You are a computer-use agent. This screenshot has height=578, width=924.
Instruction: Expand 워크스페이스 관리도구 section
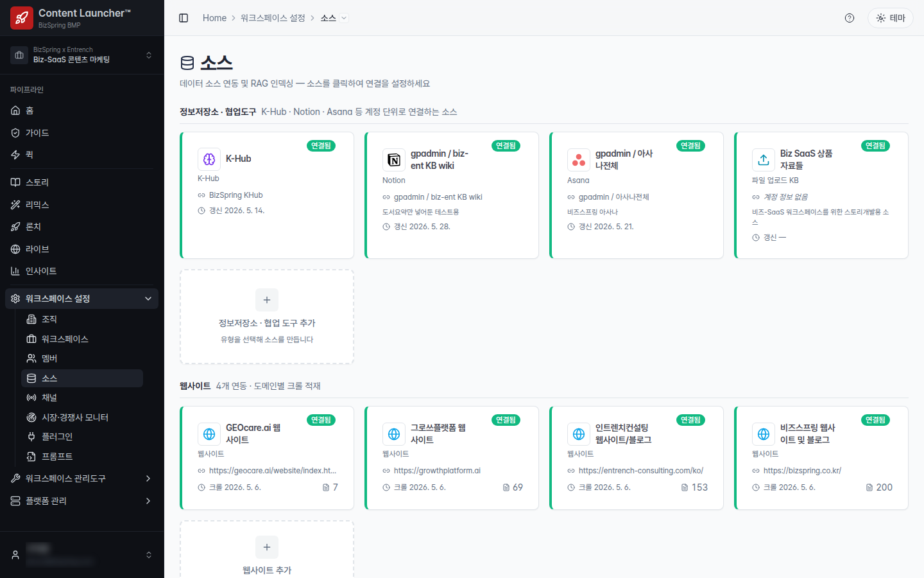(82, 478)
